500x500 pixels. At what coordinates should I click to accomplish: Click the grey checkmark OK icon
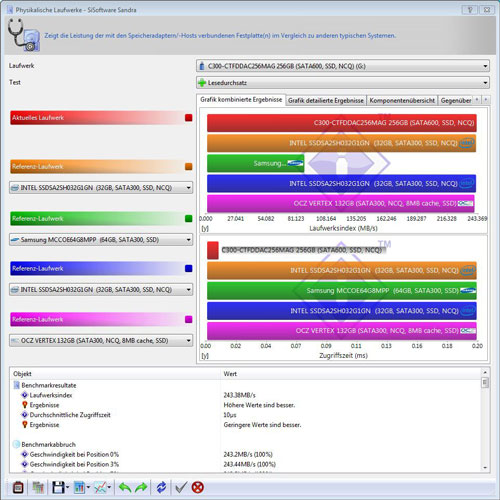[x=181, y=488]
